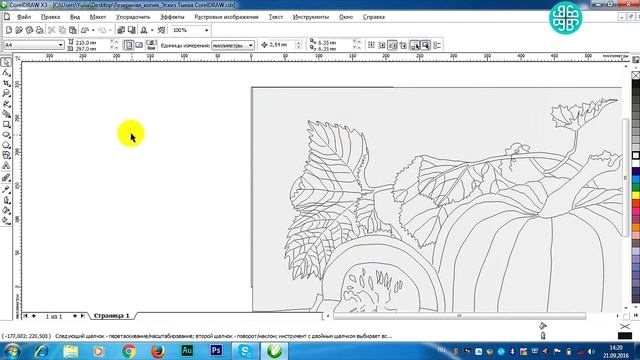Image resolution: width=640 pixels, height=360 pixels.
Task: Select the Rectangle tool
Action: pos(6,124)
